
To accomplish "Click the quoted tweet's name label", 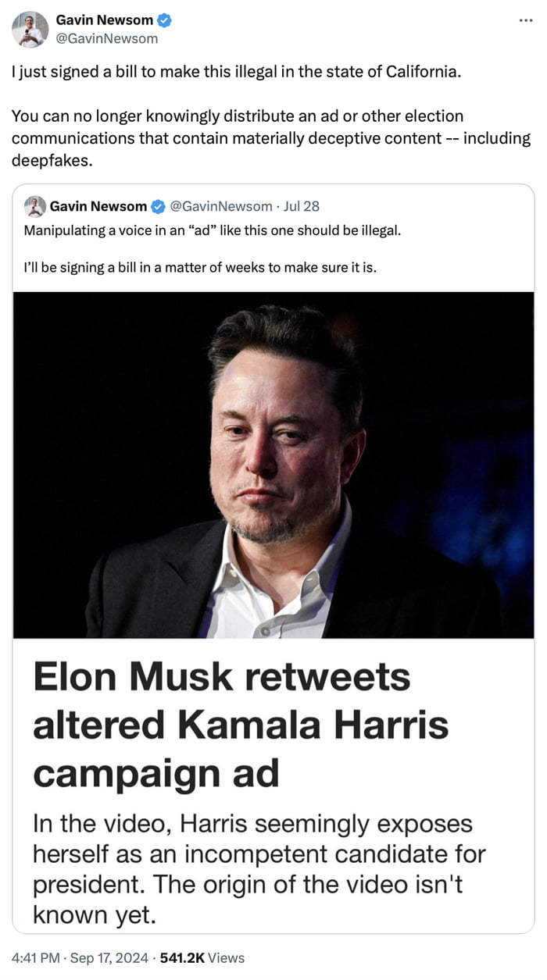I will tap(92, 206).
